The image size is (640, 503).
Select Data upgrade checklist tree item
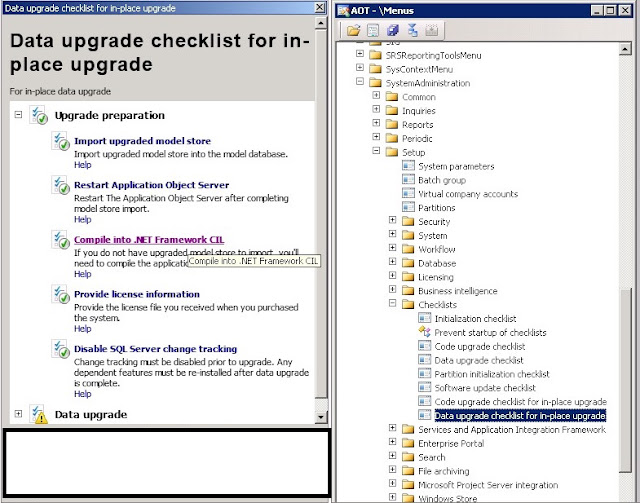479,360
